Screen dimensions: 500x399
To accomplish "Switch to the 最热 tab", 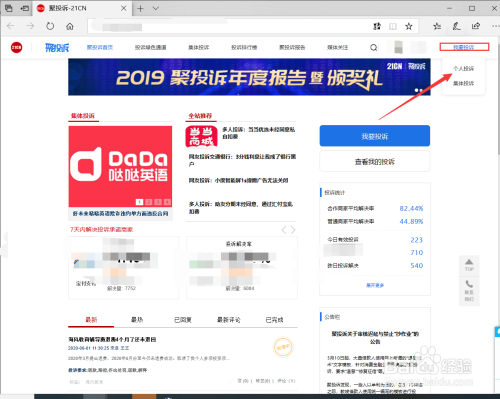I will (137, 320).
